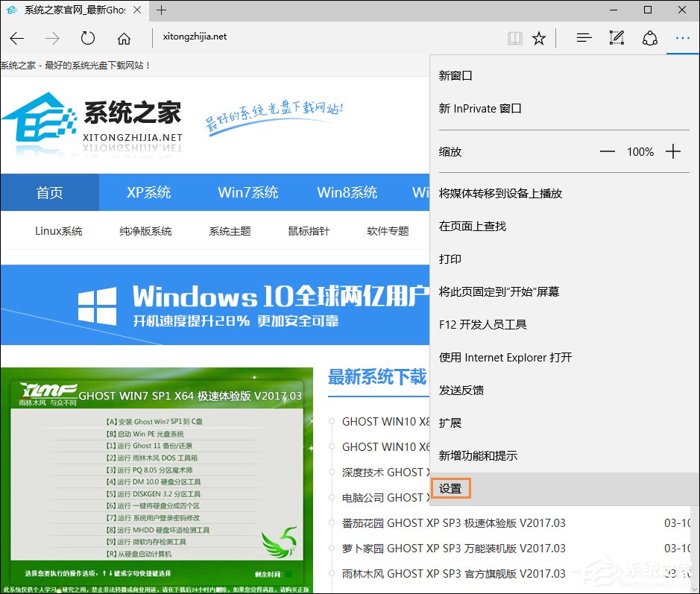Image resolution: width=700 pixels, height=594 pixels.
Task: Open a 新 InPrivate 窗口
Action: [480, 108]
